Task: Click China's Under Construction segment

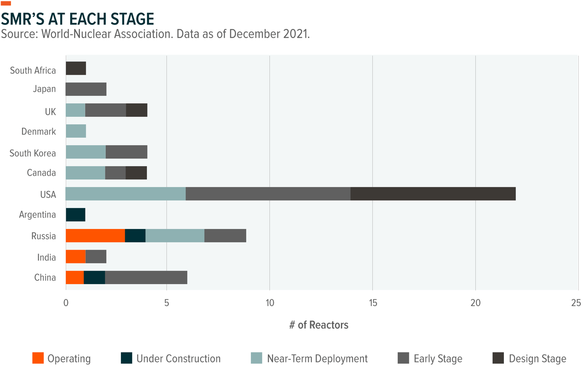Action: tap(95, 278)
